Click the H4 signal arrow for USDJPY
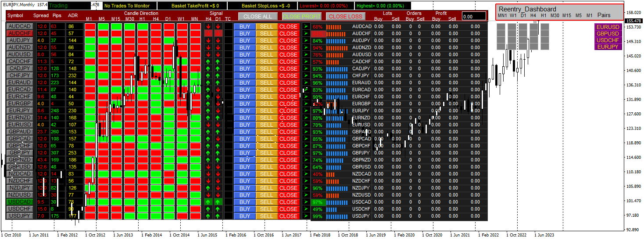The image size is (644, 240). coord(208,216)
